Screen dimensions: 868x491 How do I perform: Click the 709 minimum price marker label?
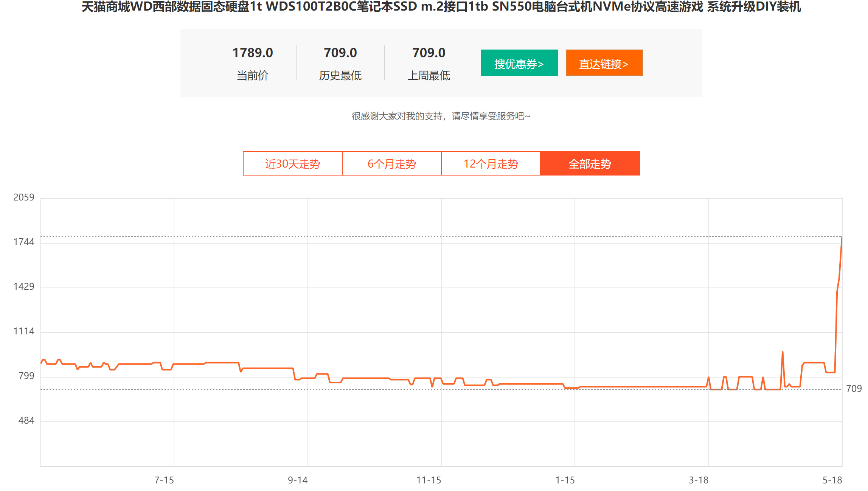click(854, 388)
